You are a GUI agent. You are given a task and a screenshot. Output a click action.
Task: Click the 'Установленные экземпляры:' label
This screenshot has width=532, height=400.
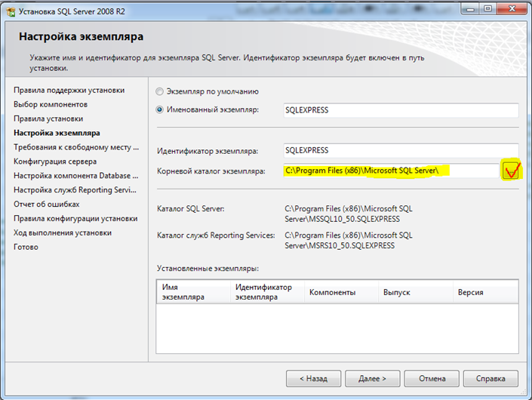[208, 269]
